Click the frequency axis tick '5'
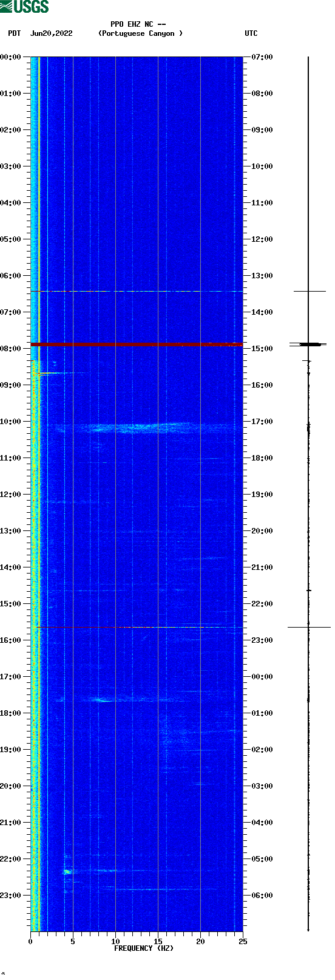Image resolution: width=335 pixels, height=980 pixels. pos(73,942)
